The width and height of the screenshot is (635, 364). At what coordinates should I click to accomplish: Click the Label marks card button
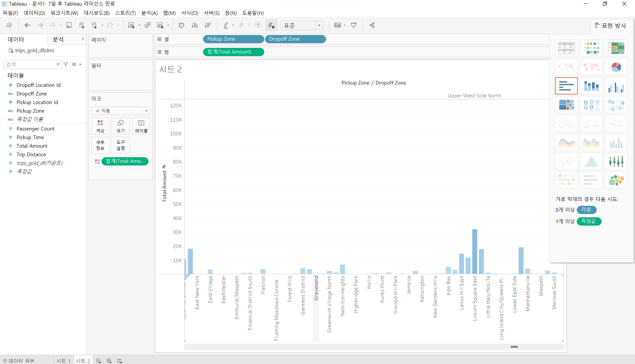[x=141, y=126]
